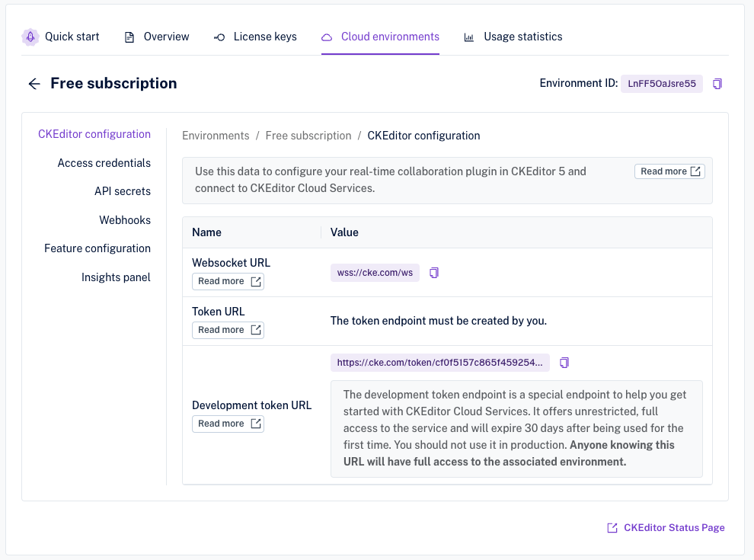
Task: Open the CKEditor Status Page link
Action: tap(666, 527)
